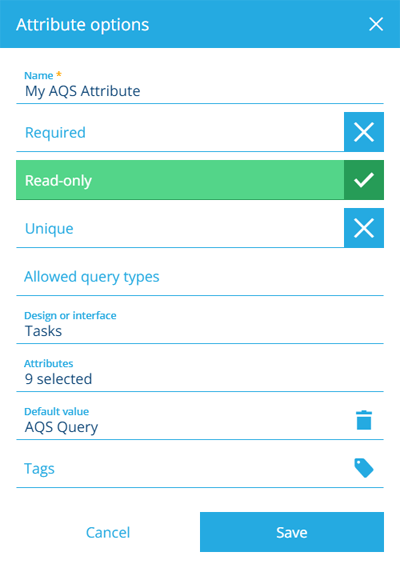400x568 pixels.
Task: Toggle the Unique X box
Action: pyautogui.click(x=364, y=228)
